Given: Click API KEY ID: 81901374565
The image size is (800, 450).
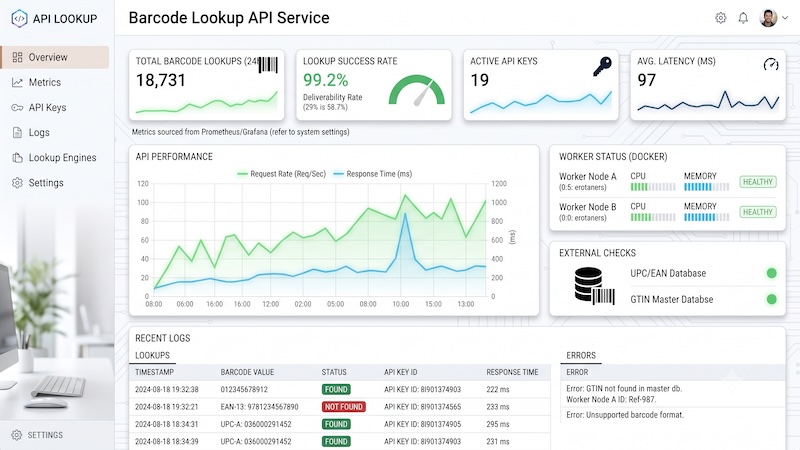Looking at the screenshot, I should pos(422,407).
